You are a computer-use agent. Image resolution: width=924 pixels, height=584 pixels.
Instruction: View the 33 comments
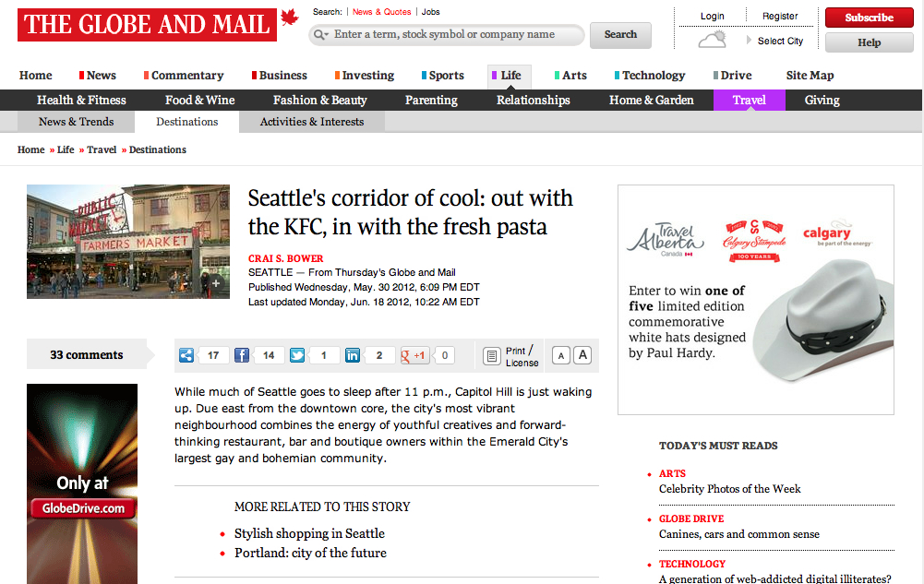tap(87, 354)
